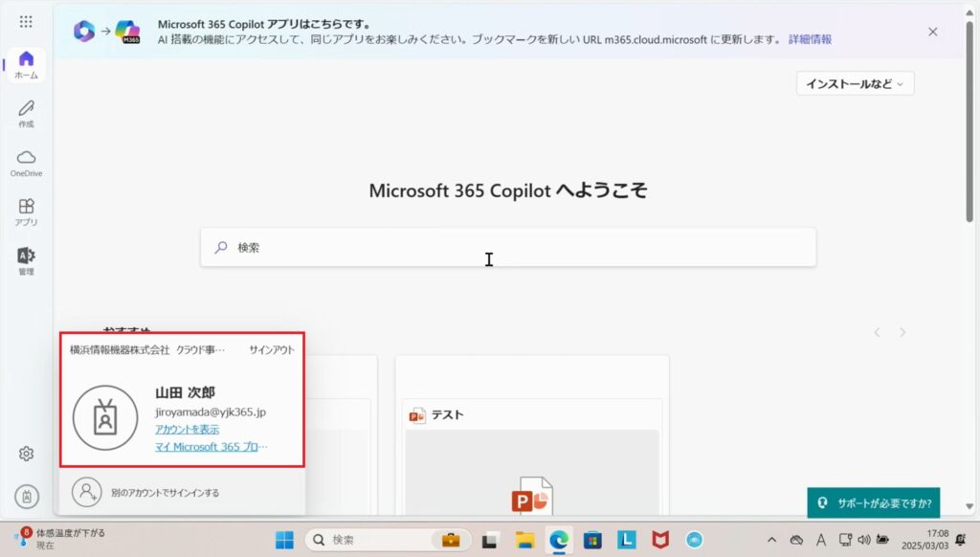Open the network tray icon
The width and height of the screenshot is (980, 557).
846,540
